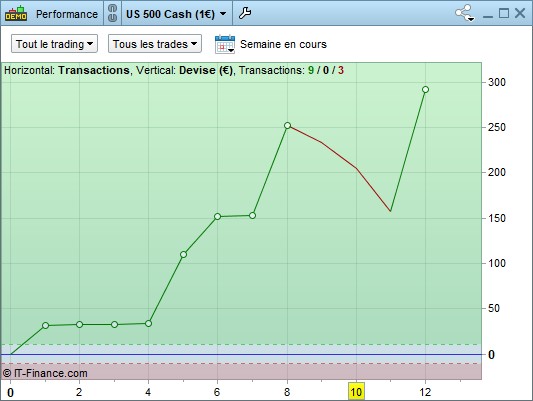533x401 pixels.
Task: Select the data point at transaction 1
Action: [46, 326]
